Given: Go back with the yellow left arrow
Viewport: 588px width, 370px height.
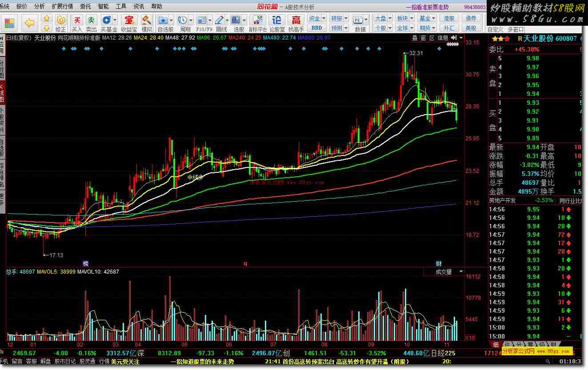Looking at the screenshot, I should pyautogui.click(x=30, y=22).
